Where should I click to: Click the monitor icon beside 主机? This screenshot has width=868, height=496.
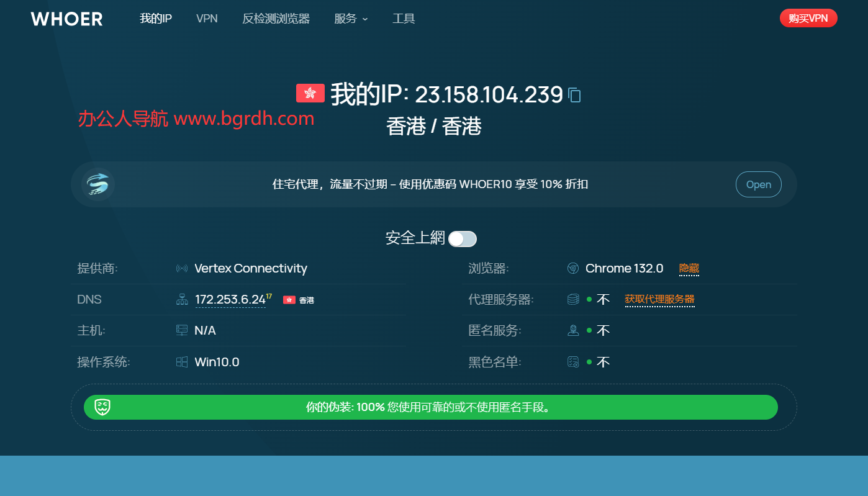(x=181, y=330)
